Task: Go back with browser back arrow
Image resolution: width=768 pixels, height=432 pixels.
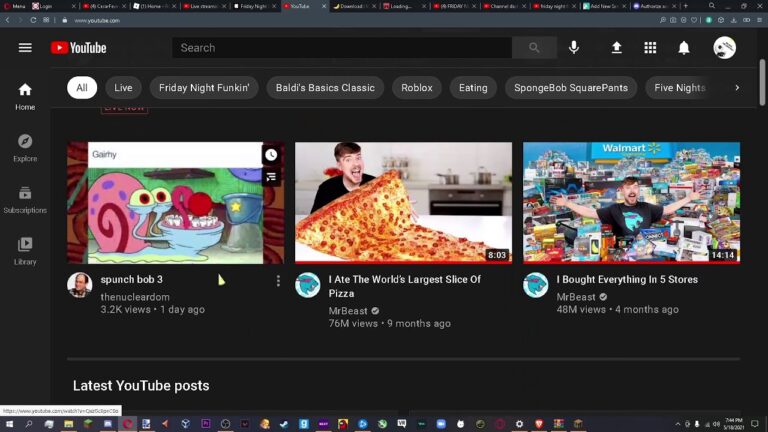Action: pyautogui.click(x=7, y=20)
